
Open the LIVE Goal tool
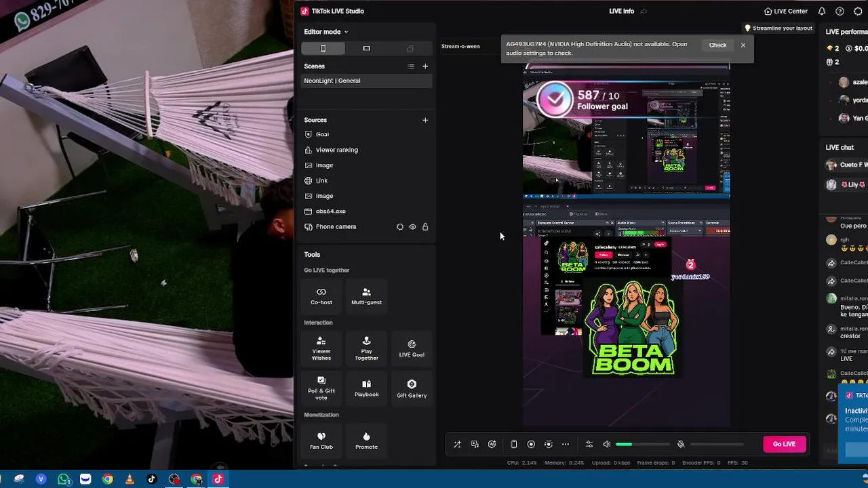point(412,349)
